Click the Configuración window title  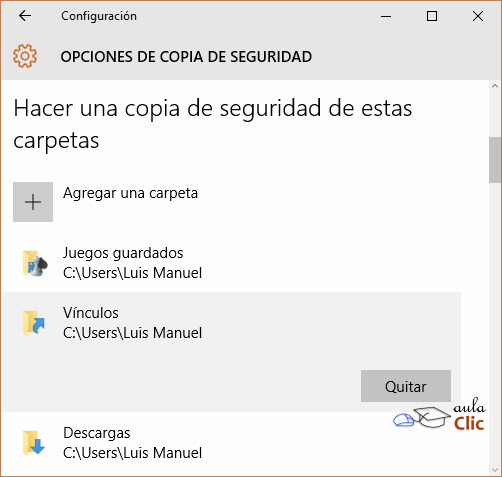[x=99, y=16]
